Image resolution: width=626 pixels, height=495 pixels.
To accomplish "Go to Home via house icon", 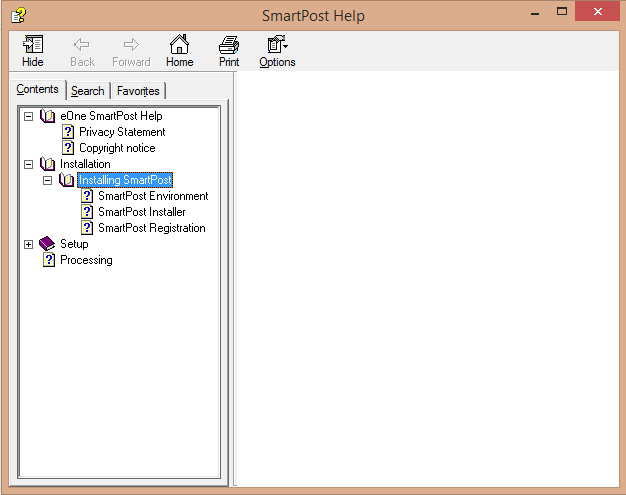I will 179,44.
